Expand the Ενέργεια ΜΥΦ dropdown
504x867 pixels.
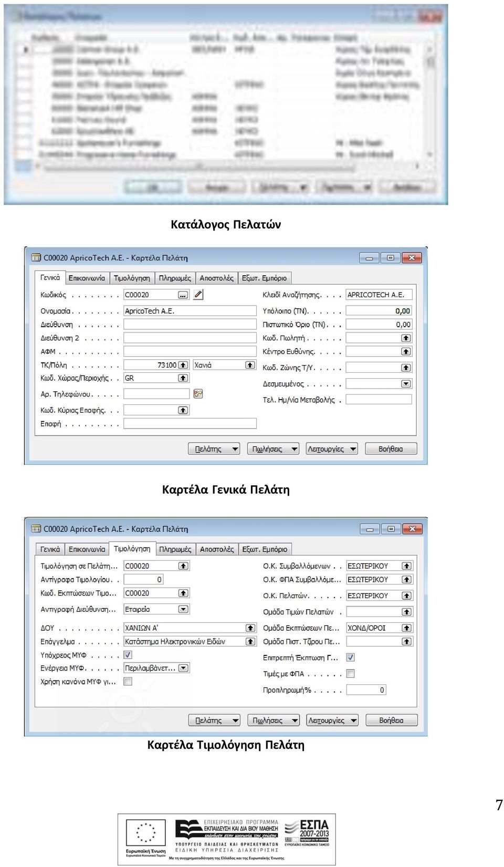tap(183, 668)
